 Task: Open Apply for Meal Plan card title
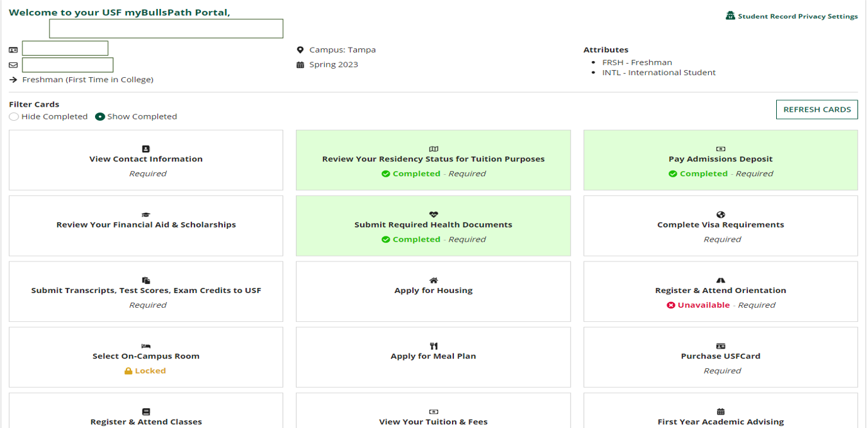(x=433, y=356)
